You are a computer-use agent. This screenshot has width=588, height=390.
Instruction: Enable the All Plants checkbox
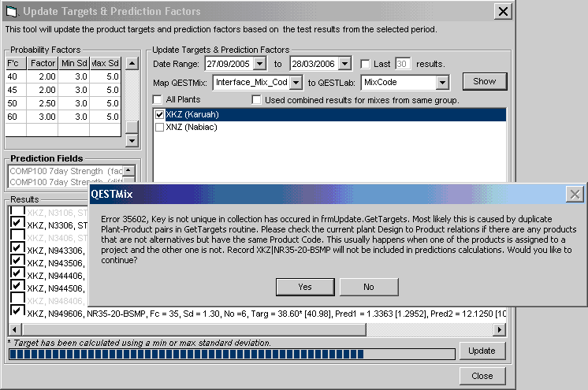point(158,100)
